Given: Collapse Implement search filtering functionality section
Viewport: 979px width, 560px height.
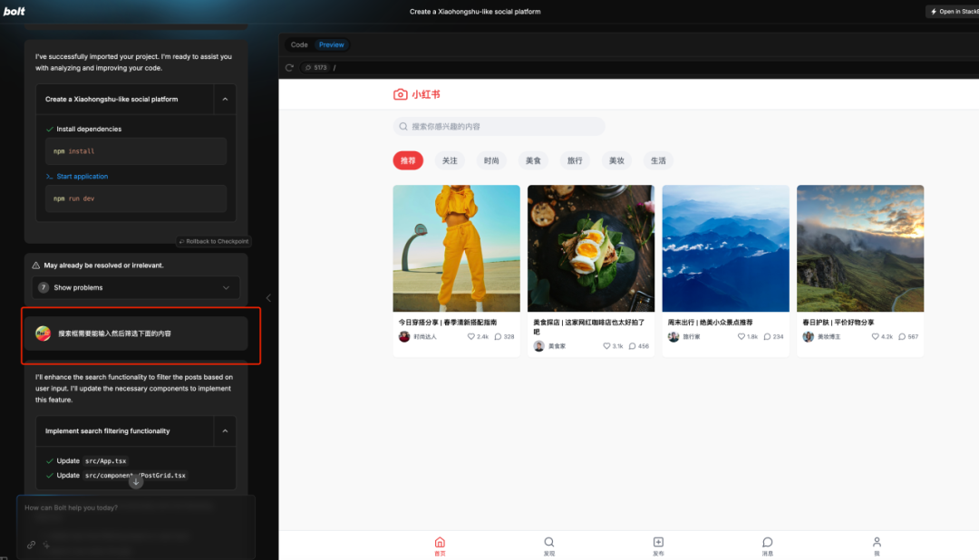Looking at the screenshot, I should pos(225,430).
